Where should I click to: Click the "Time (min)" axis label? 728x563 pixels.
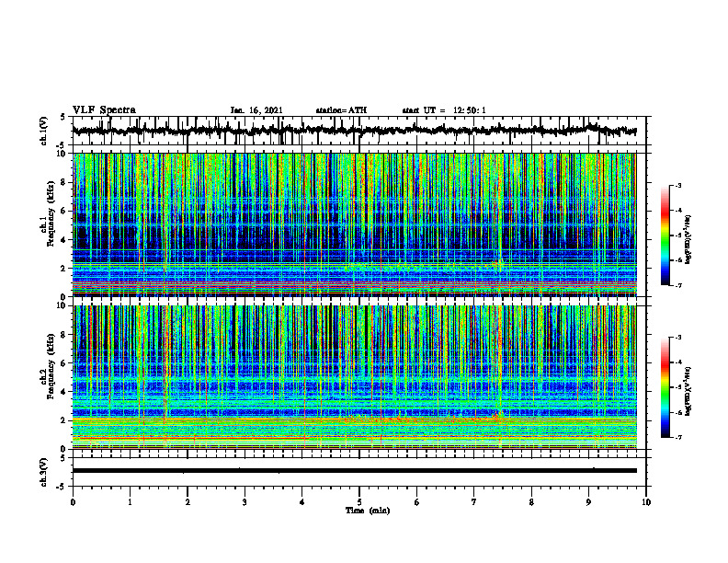coord(368,511)
